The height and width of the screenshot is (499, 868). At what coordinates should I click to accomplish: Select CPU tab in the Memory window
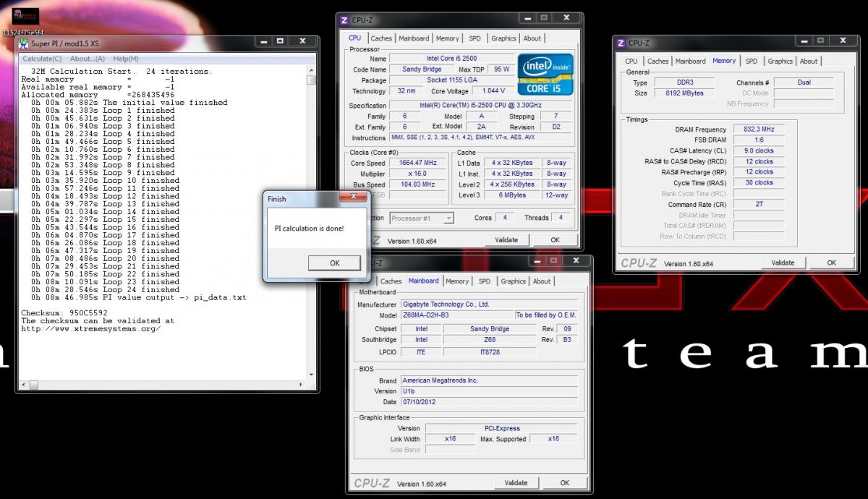(x=631, y=61)
